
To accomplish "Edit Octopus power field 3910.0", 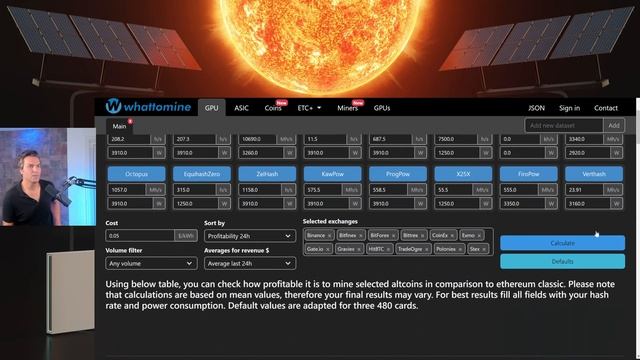I will (130, 203).
